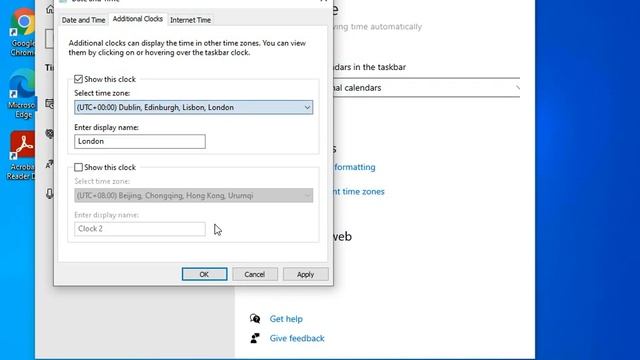Confirm with the OK button
Viewport: 640px width, 360px height.
(204, 274)
